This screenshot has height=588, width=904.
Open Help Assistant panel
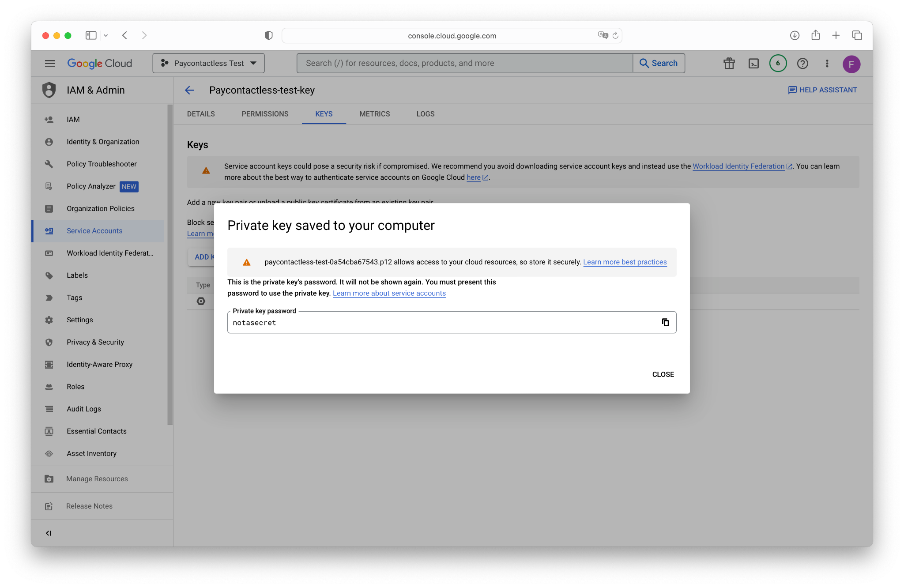pos(823,90)
